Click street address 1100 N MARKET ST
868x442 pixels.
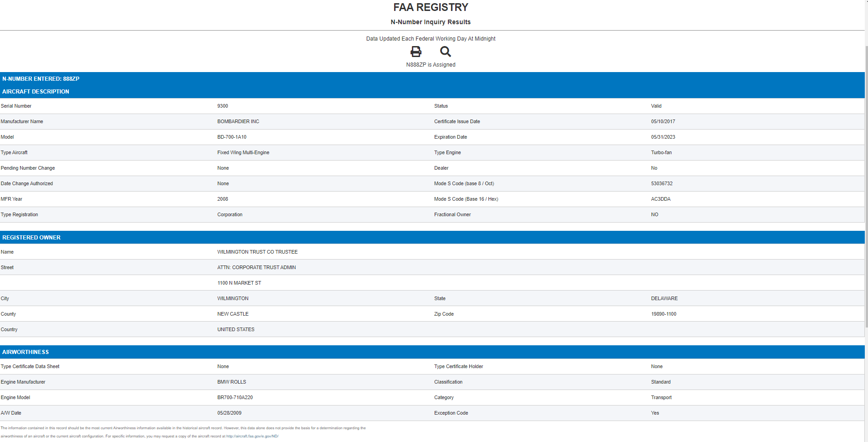tap(239, 283)
